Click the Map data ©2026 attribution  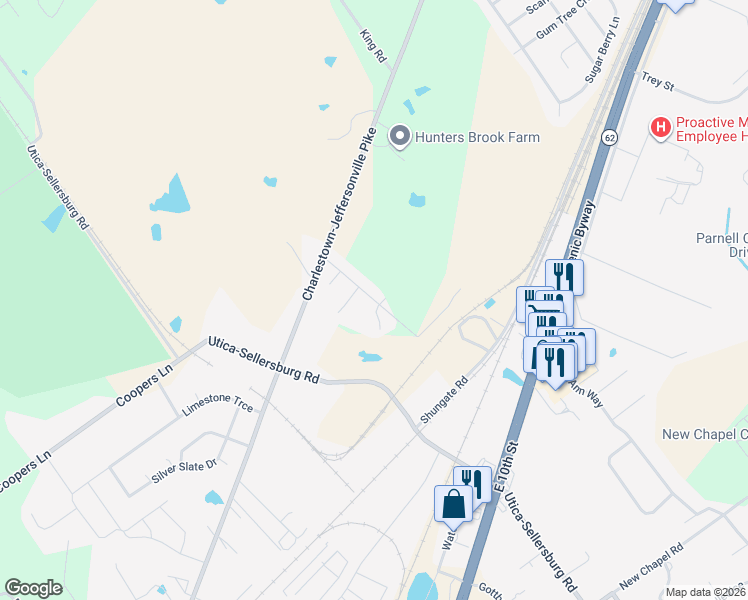tap(706, 592)
